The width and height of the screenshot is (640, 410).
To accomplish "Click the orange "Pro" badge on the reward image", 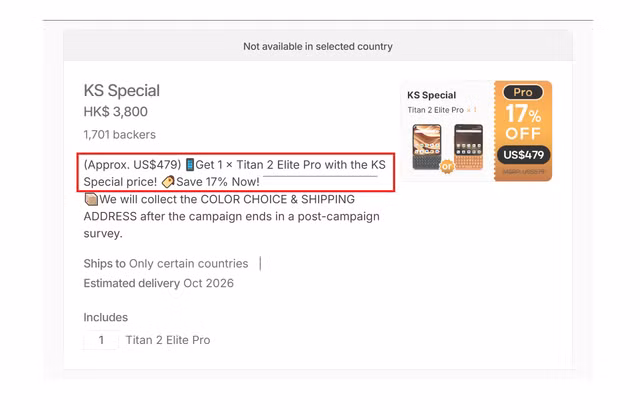I will (x=523, y=92).
